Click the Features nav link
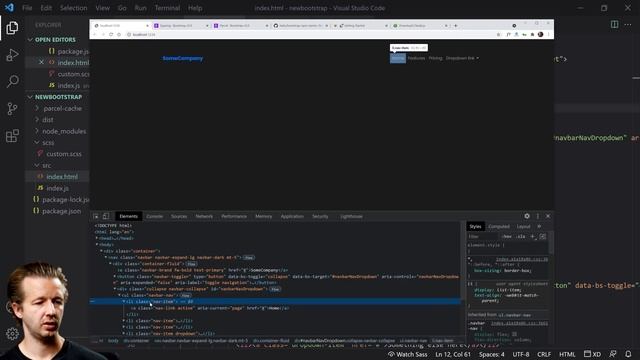 [x=416, y=58]
